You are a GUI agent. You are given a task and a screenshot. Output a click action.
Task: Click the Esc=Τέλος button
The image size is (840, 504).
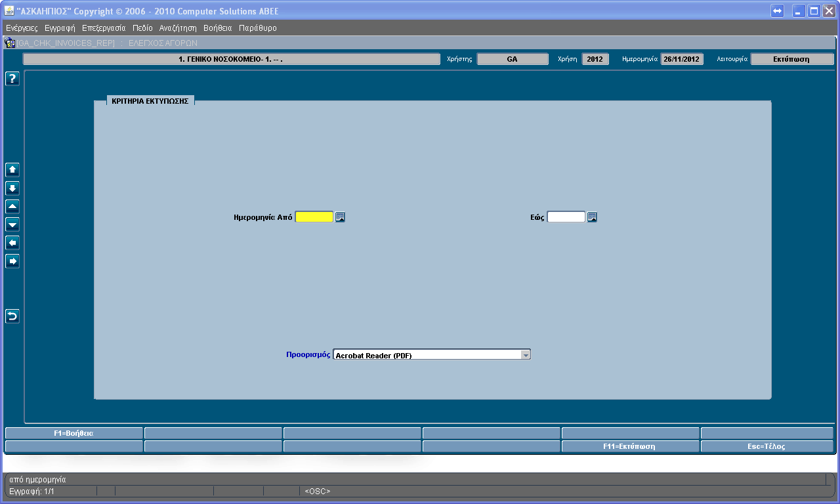click(x=767, y=446)
